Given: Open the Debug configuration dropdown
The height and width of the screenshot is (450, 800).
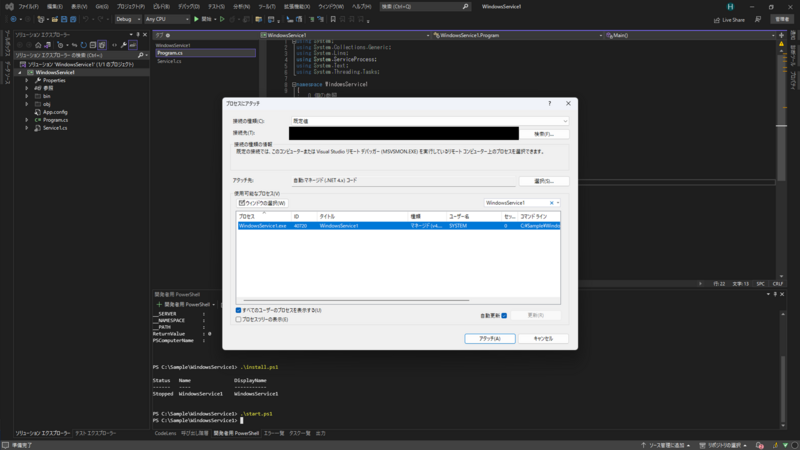Looking at the screenshot, I should [128, 19].
